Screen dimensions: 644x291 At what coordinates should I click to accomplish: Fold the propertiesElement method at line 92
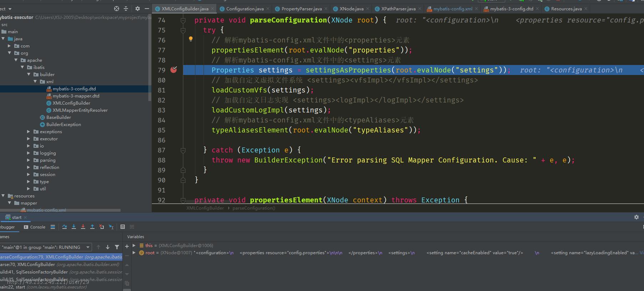pos(183,200)
